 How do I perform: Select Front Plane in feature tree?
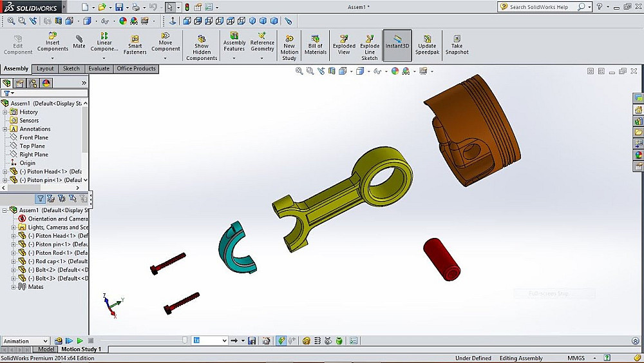click(33, 137)
